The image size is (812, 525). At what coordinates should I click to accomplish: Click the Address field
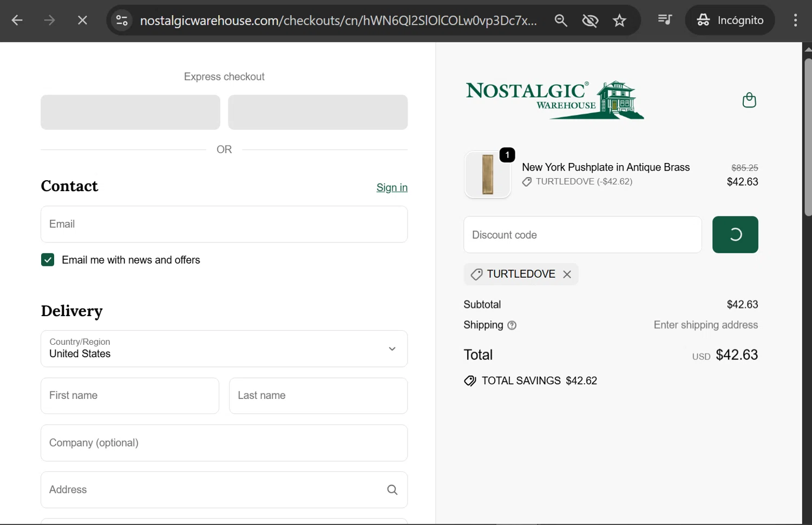tap(224, 490)
